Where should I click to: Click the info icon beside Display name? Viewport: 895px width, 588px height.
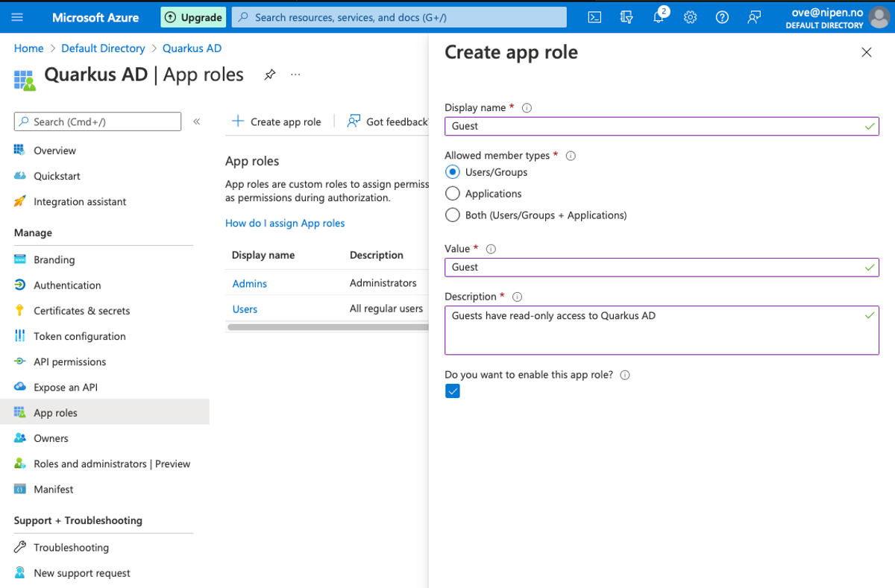[x=527, y=107]
